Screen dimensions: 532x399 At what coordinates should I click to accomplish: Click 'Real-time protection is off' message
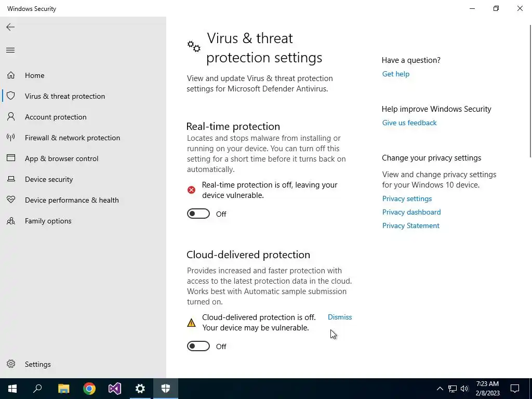pyautogui.click(x=270, y=190)
